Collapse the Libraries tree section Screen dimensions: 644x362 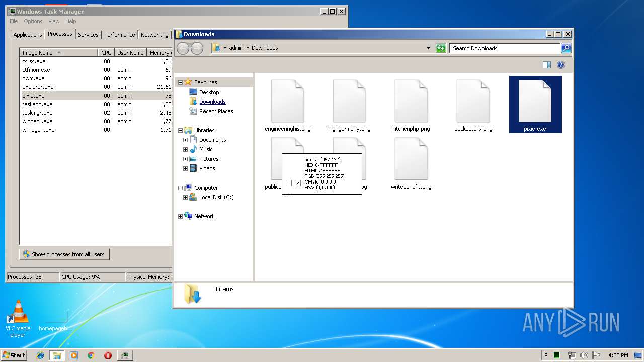181,130
